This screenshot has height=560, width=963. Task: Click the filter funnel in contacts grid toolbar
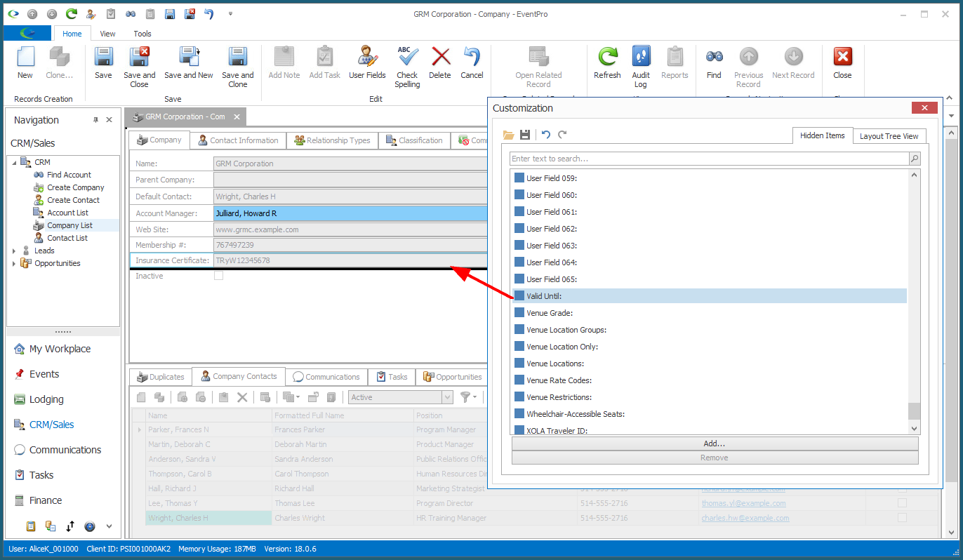(x=465, y=397)
